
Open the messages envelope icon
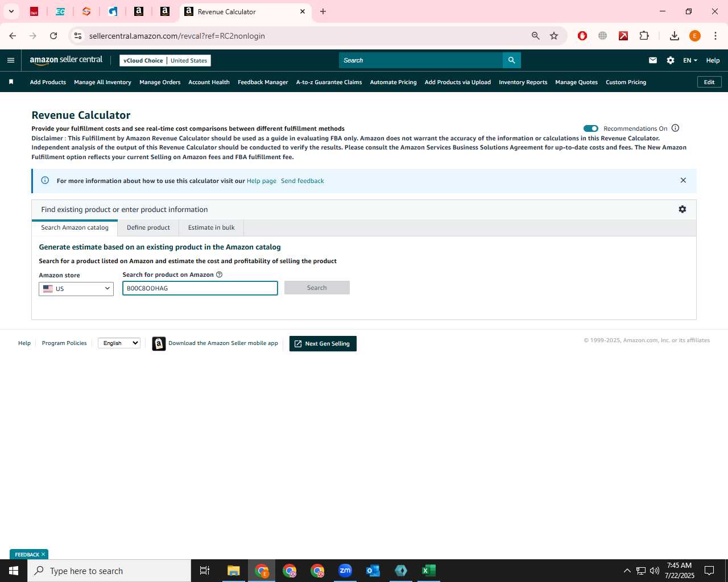coord(653,60)
